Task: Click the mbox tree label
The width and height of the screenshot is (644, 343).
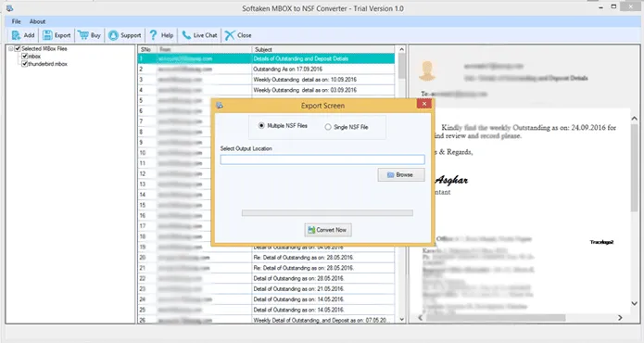Action: click(x=34, y=57)
